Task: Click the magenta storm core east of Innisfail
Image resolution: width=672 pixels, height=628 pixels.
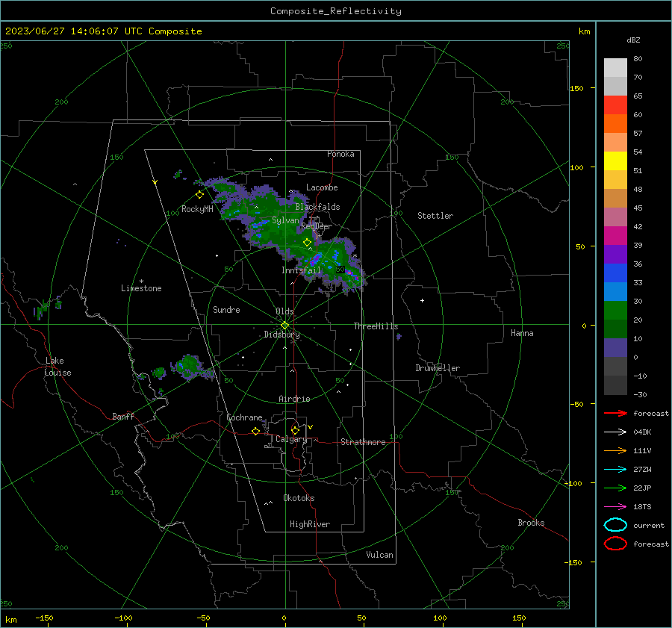Action: [x=349, y=272]
